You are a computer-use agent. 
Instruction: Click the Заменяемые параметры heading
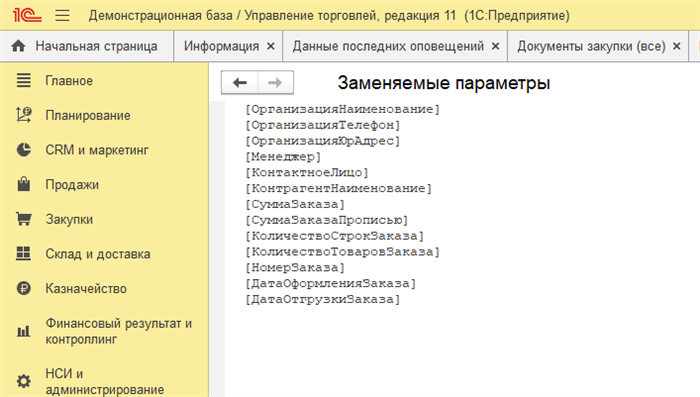[444, 83]
